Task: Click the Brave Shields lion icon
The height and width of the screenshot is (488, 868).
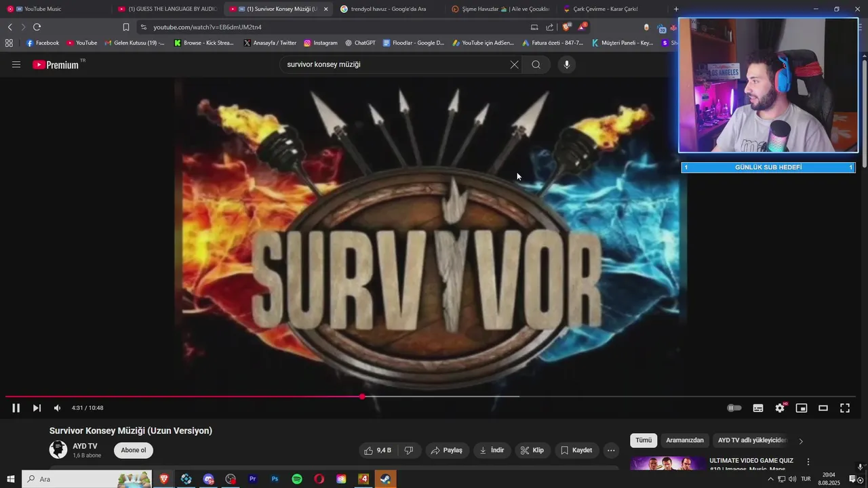Action: (x=567, y=27)
